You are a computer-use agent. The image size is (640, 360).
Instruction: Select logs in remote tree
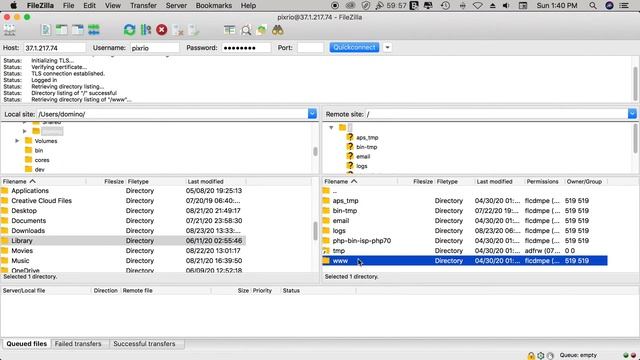click(362, 166)
